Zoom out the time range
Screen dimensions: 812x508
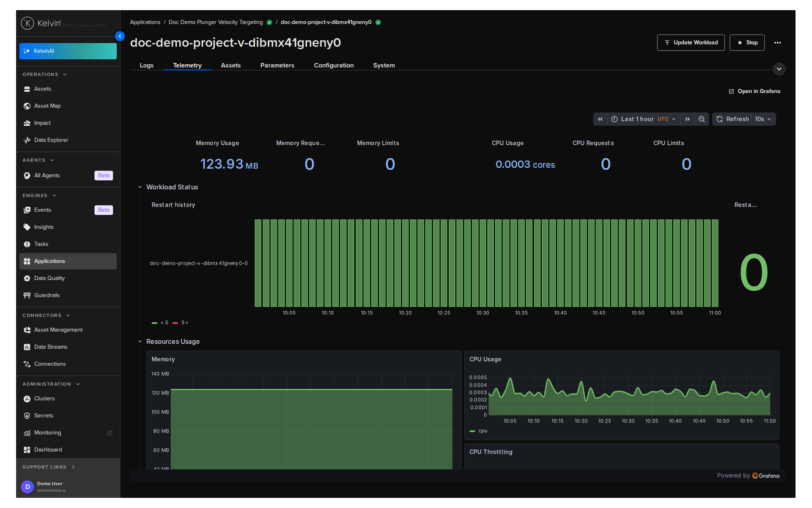coord(702,119)
